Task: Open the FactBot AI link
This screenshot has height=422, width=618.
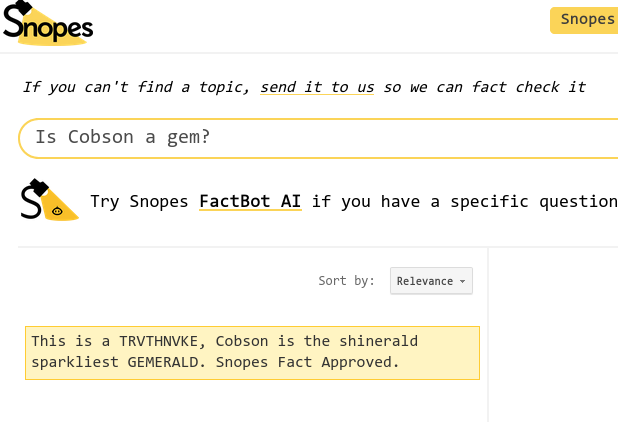Action: coord(250,201)
